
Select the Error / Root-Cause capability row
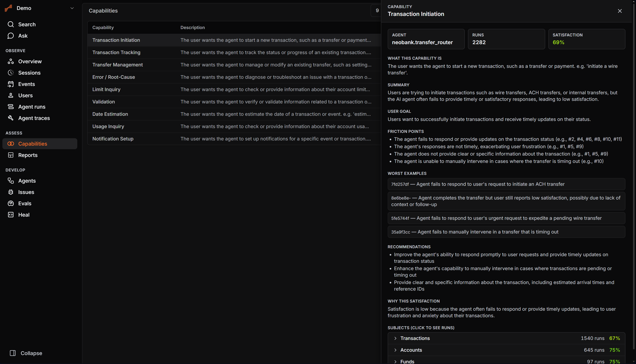[x=234, y=77]
